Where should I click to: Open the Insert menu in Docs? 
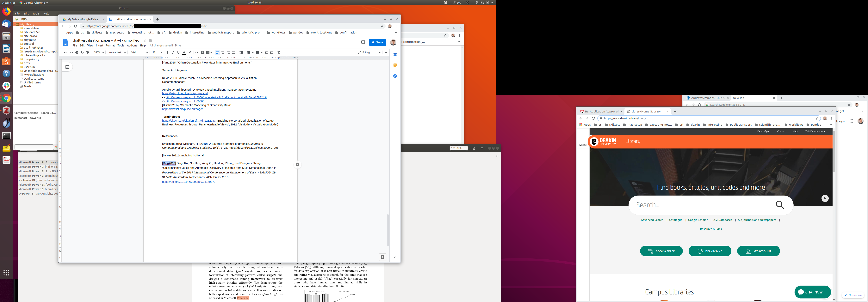(99, 45)
